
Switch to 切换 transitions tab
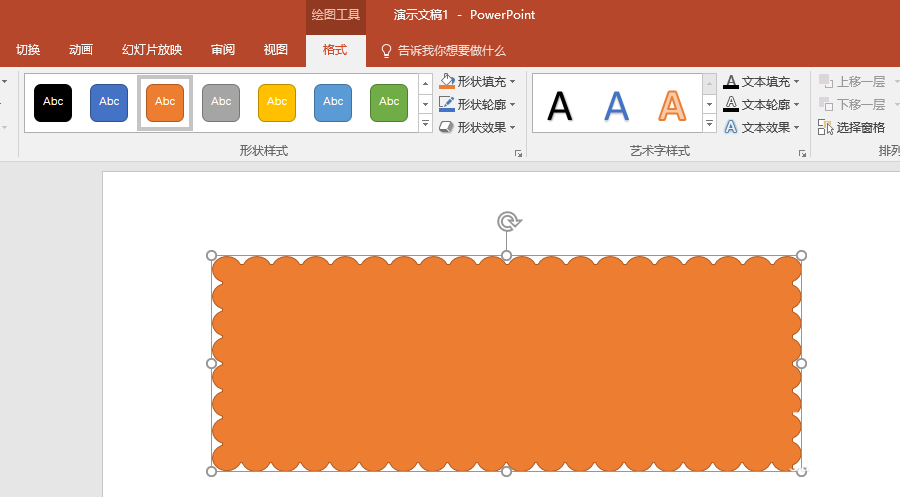point(28,51)
